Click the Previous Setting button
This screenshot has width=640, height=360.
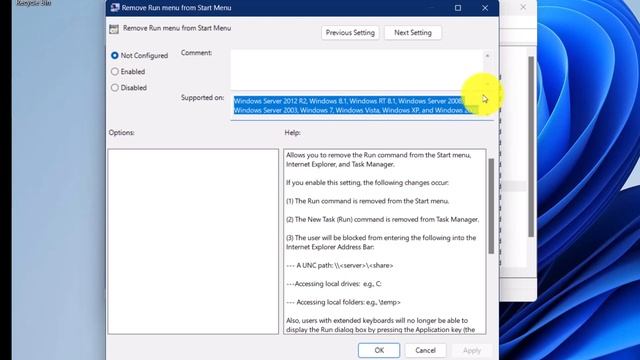coord(350,33)
